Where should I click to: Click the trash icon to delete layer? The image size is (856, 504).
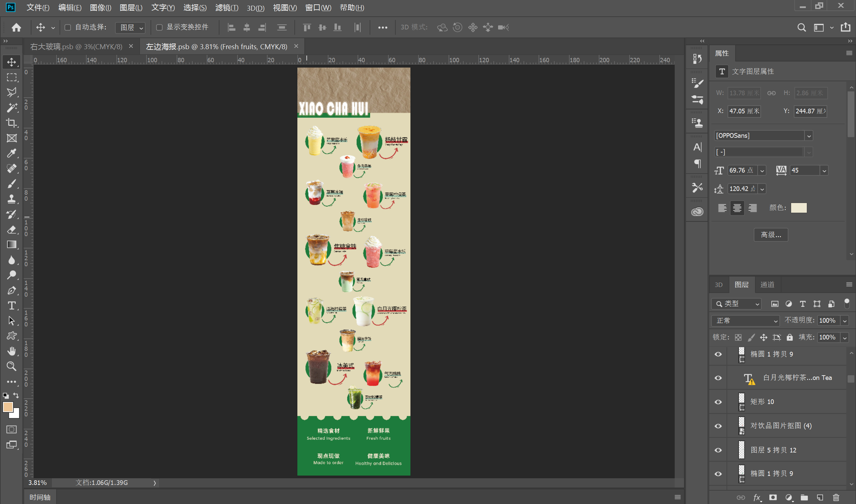(x=836, y=498)
